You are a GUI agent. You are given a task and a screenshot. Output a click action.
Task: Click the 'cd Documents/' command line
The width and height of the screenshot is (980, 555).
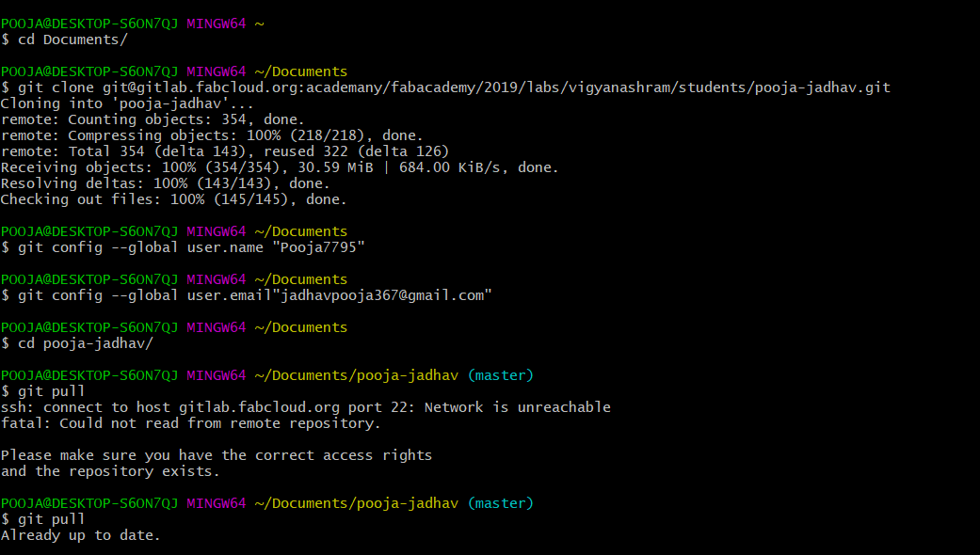pos(64,40)
